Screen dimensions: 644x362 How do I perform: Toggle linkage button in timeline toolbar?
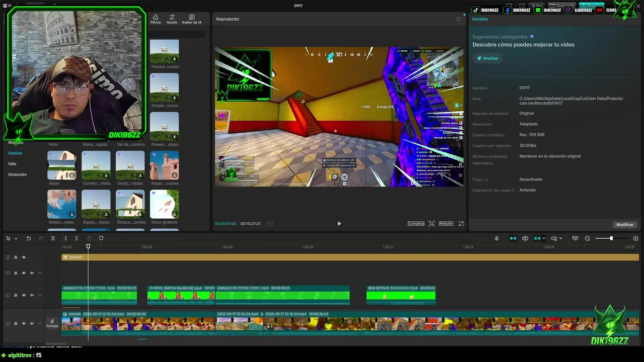tap(537, 238)
